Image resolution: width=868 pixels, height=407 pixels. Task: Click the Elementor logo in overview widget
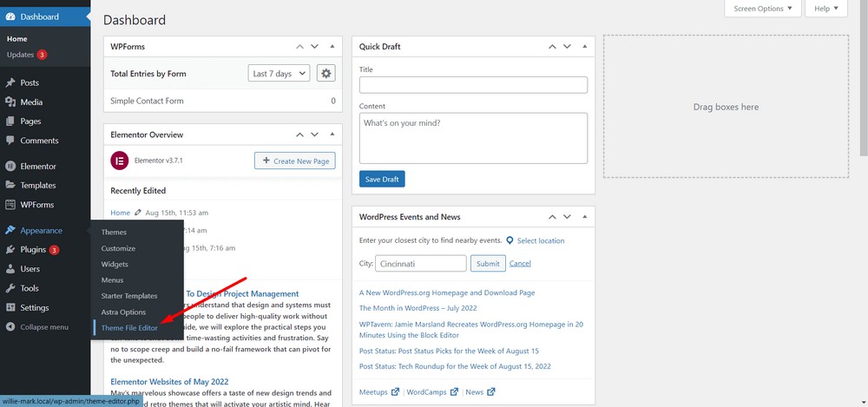[120, 161]
